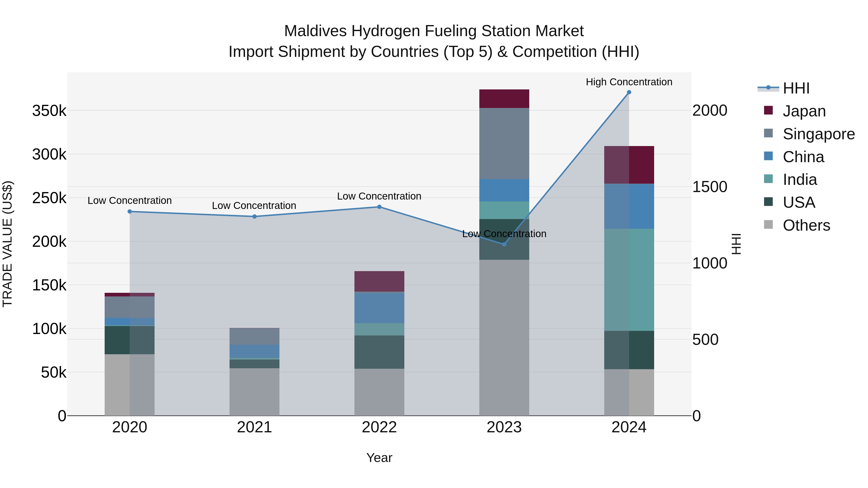
Task: Click the China blue legend swatch
Action: tap(768, 156)
